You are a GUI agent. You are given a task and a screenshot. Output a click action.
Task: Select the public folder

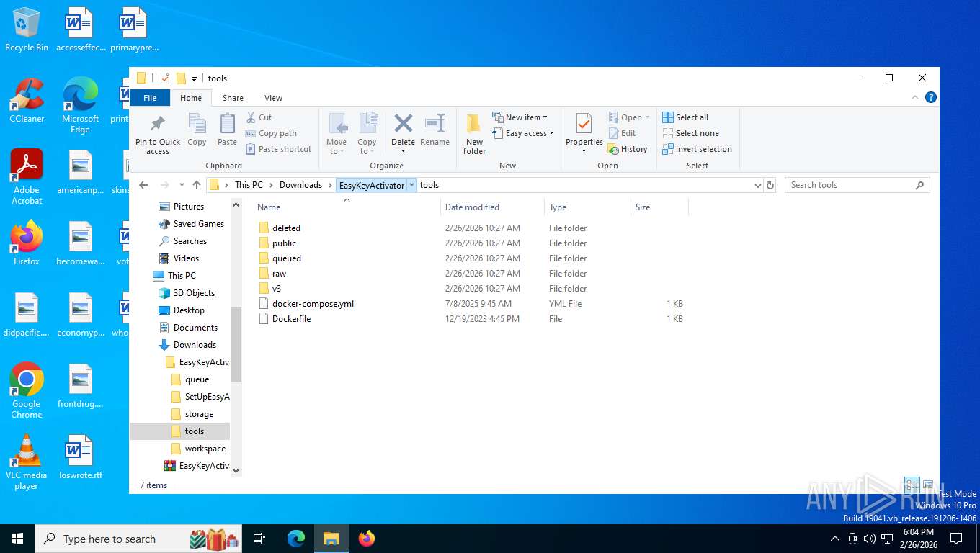pos(284,243)
